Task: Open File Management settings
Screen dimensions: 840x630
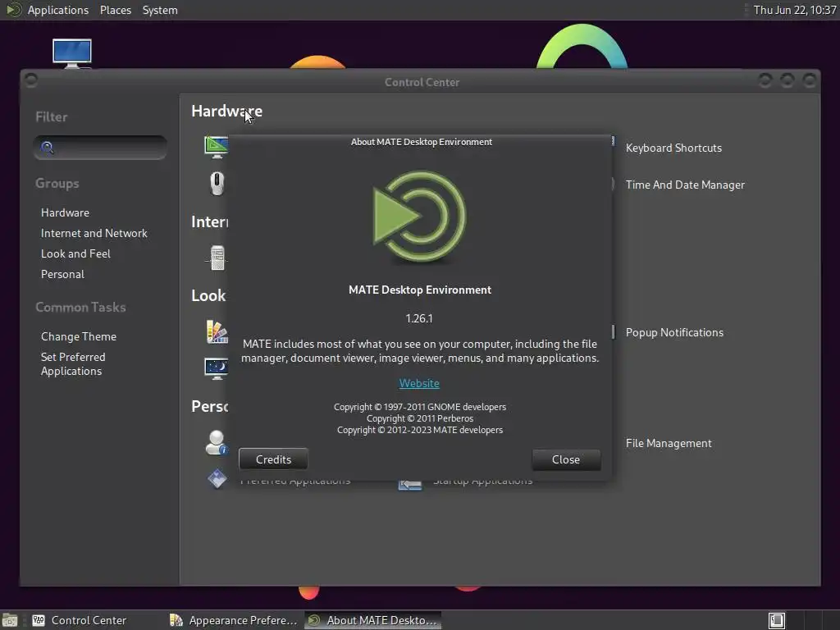Action: coord(669,443)
